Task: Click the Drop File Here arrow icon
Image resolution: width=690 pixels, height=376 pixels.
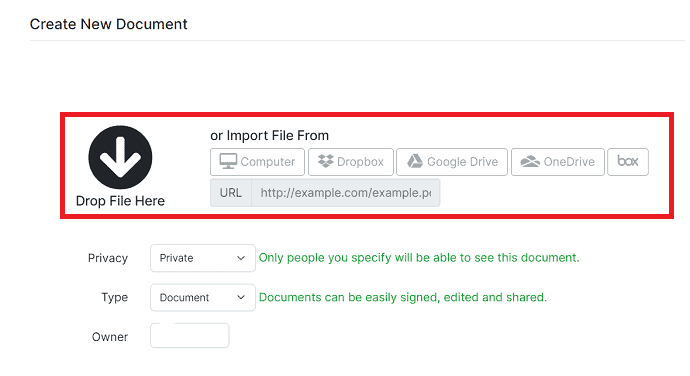Action: coord(120,157)
